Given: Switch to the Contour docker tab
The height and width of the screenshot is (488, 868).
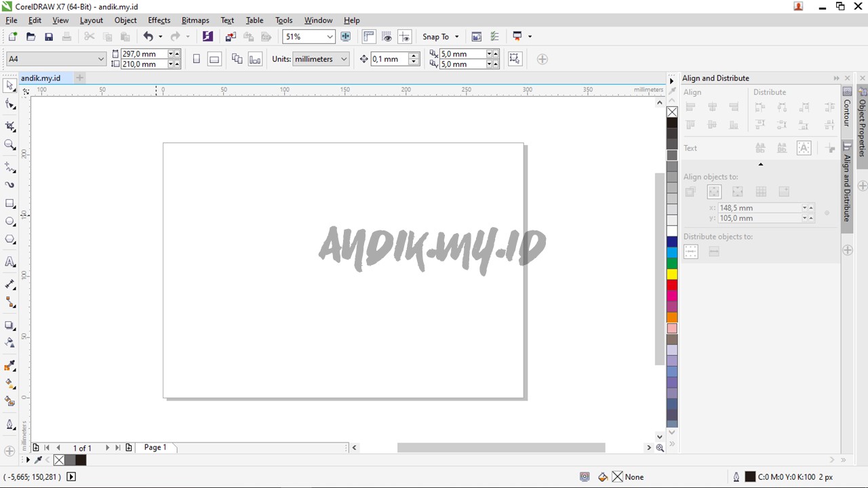Looking at the screenshot, I should (847, 107).
